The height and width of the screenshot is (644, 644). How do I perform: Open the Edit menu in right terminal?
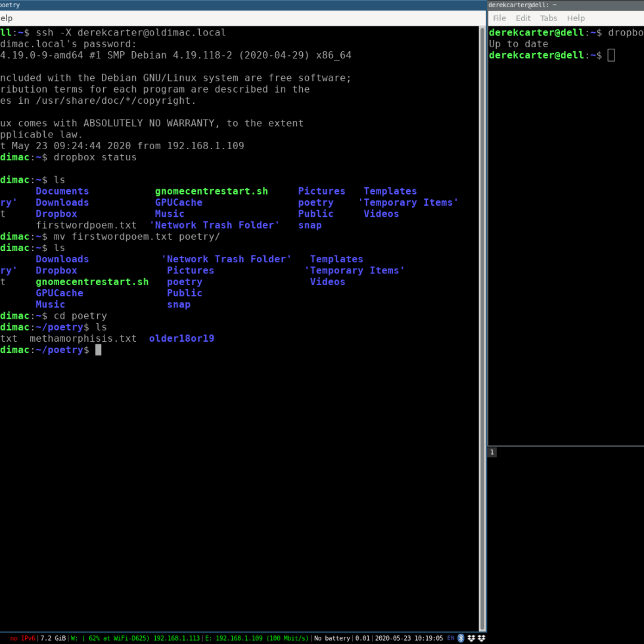point(523,18)
